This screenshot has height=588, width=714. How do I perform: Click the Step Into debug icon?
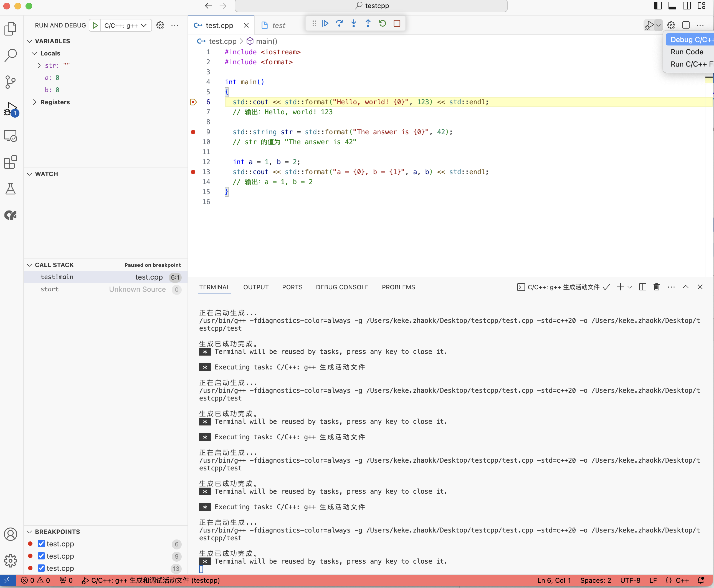[354, 23]
